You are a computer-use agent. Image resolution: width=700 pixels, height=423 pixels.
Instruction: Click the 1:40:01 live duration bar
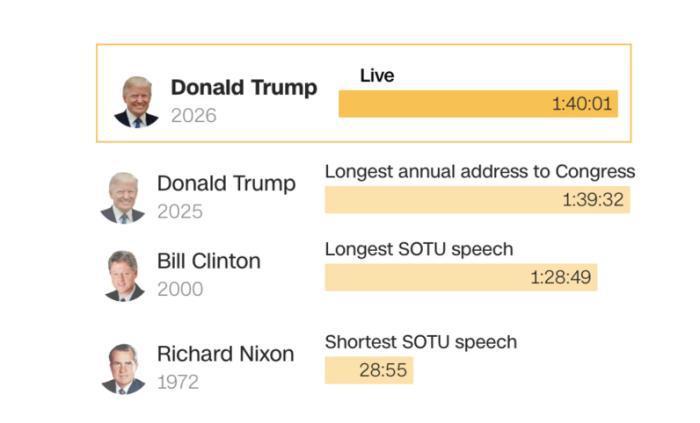pyautogui.click(x=478, y=104)
